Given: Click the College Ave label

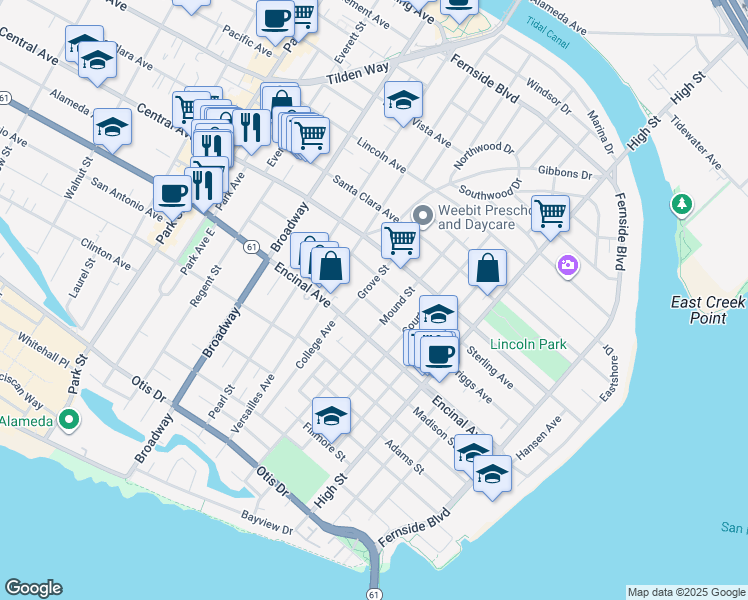Looking at the screenshot, I should click(x=315, y=345).
